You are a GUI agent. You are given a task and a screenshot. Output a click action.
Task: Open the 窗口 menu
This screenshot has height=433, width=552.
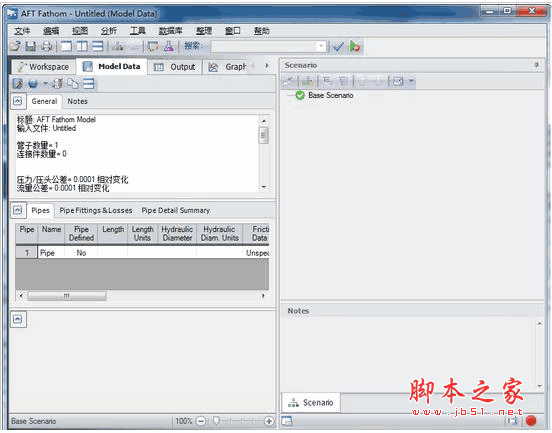(233, 31)
